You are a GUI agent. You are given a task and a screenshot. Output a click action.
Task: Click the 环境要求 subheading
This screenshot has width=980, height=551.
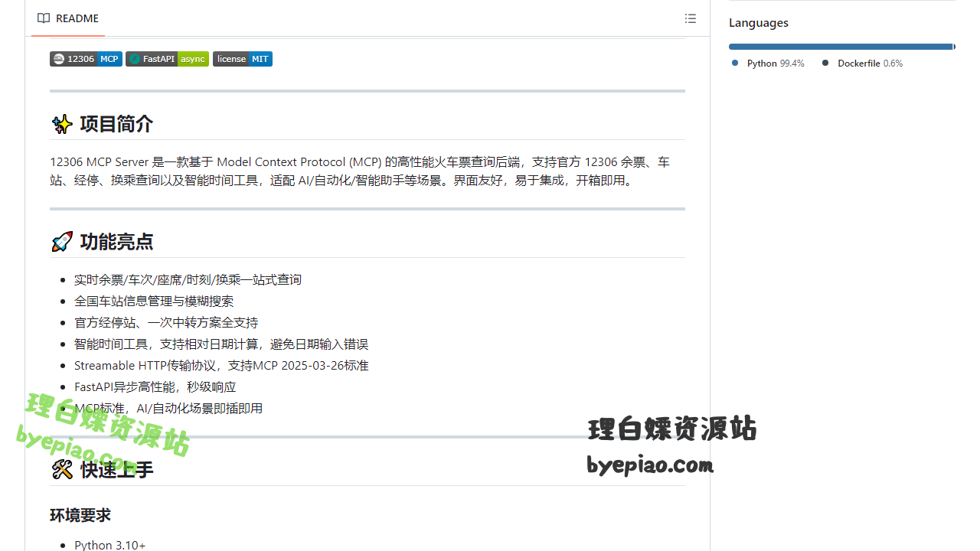pyautogui.click(x=80, y=515)
